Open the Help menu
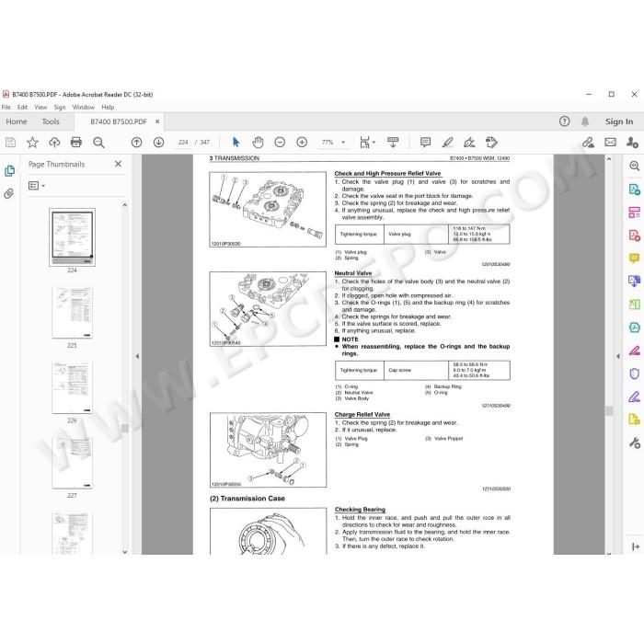 pyautogui.click(x=108, y=108)
